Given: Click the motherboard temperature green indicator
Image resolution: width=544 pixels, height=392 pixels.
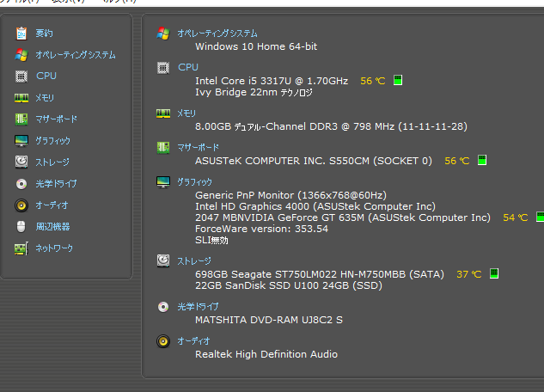Looking at the screenshot, I should click(x=482, y=160).
